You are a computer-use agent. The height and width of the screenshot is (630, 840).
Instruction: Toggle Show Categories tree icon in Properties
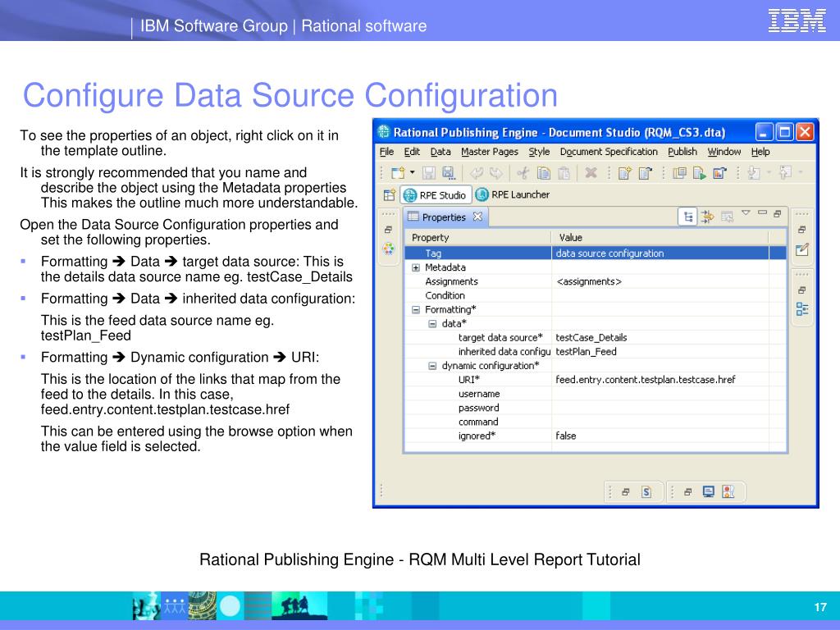pyautogui.click(x=688, y=217)
